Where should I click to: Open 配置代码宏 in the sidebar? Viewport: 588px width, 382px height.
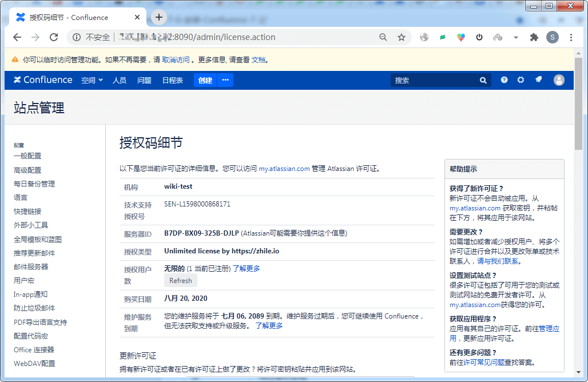tap(31, 336)
